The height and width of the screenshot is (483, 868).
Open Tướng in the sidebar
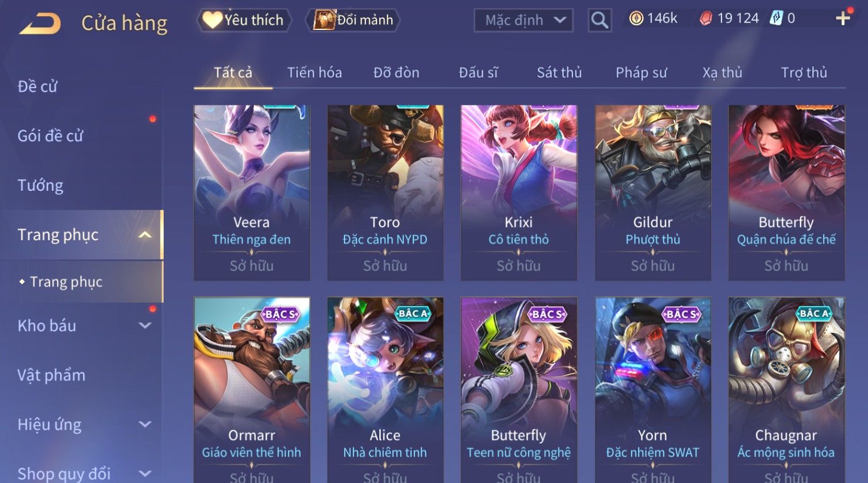pyautogui.click(x=40, y=186)
